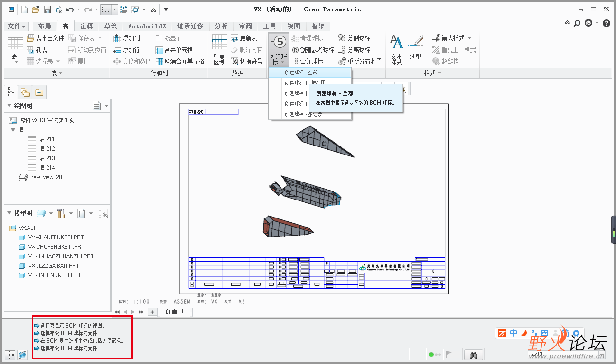This screenshot has height=364, width=616.
Task: Click the Hole Table (孔表) icon
Action: [x=31, y=50]
